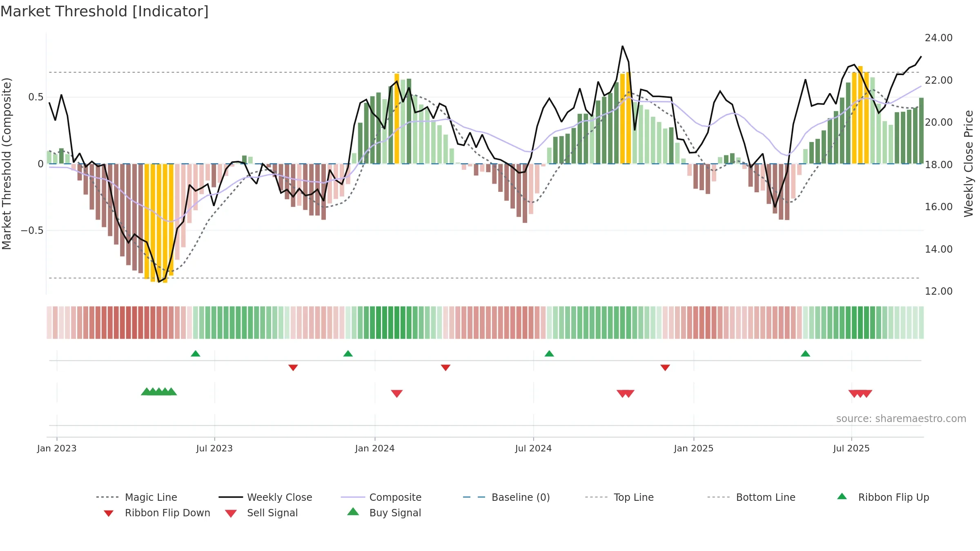The width and height of the screenshot is (980, 551).
Task: Click the red Ribbon Flip Down legend triangle
Action: (109, 513)
